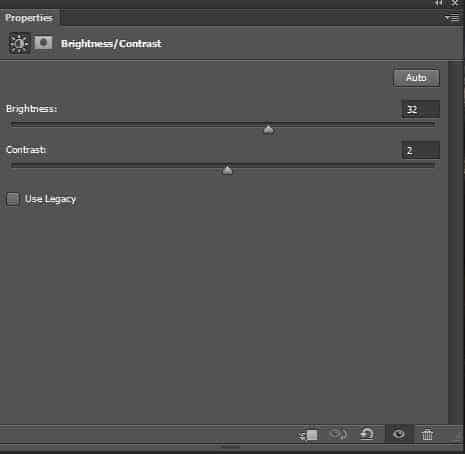Collapse the panel with double-arrow icon
The width and height of the screenshot is (465, 454).
[439, 3]
